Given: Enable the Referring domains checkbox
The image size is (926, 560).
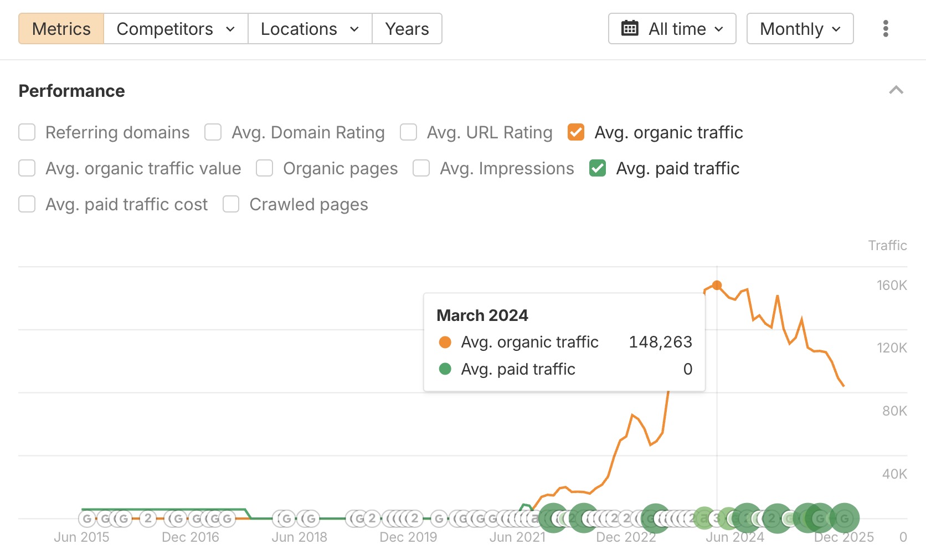Looking at the screenshot, I should pyautogui.click(x=27, y=132).
